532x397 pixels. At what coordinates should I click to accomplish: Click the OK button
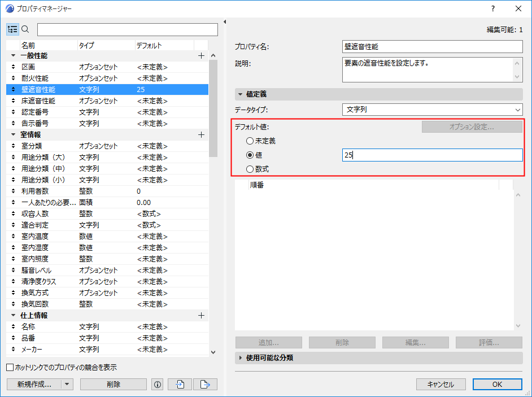click(x=497, y=384)
